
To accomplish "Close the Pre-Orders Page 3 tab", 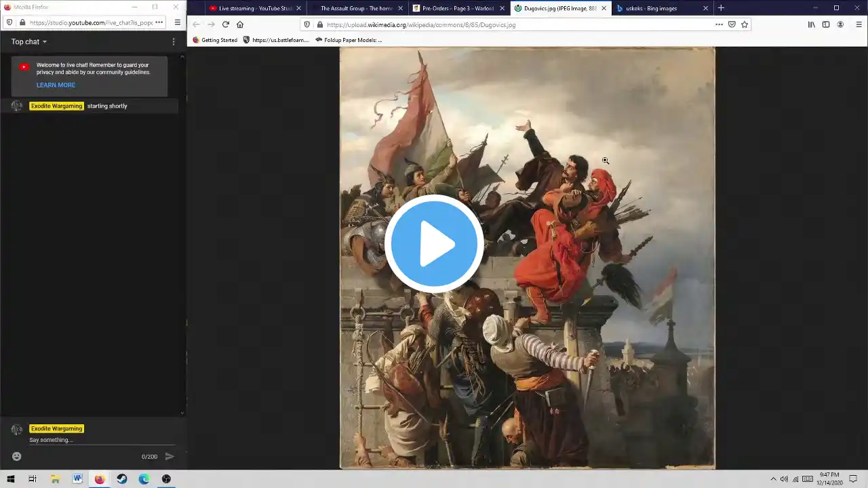I will coord(502,8).
